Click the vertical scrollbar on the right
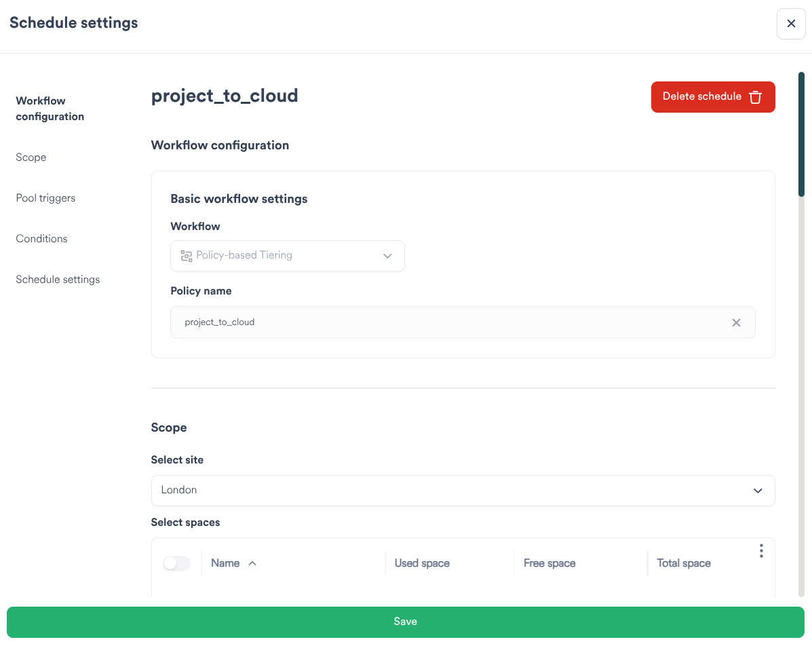 coord(801,136)
